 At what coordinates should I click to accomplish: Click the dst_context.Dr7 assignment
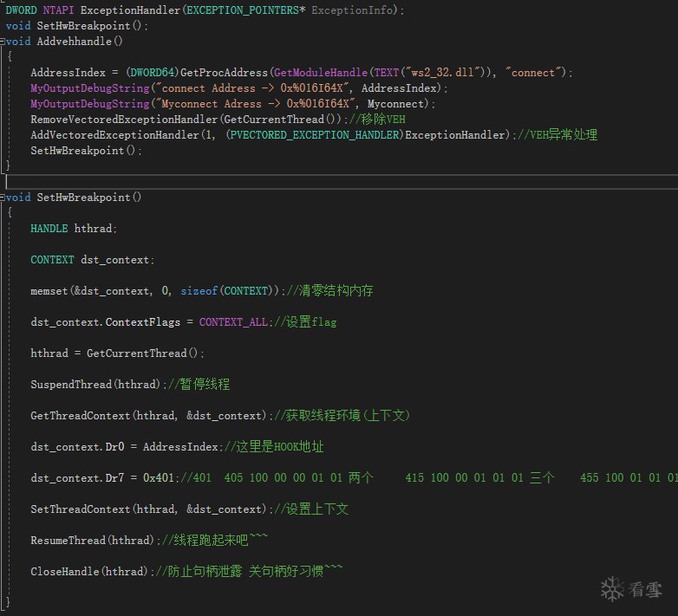click(105, 477)
